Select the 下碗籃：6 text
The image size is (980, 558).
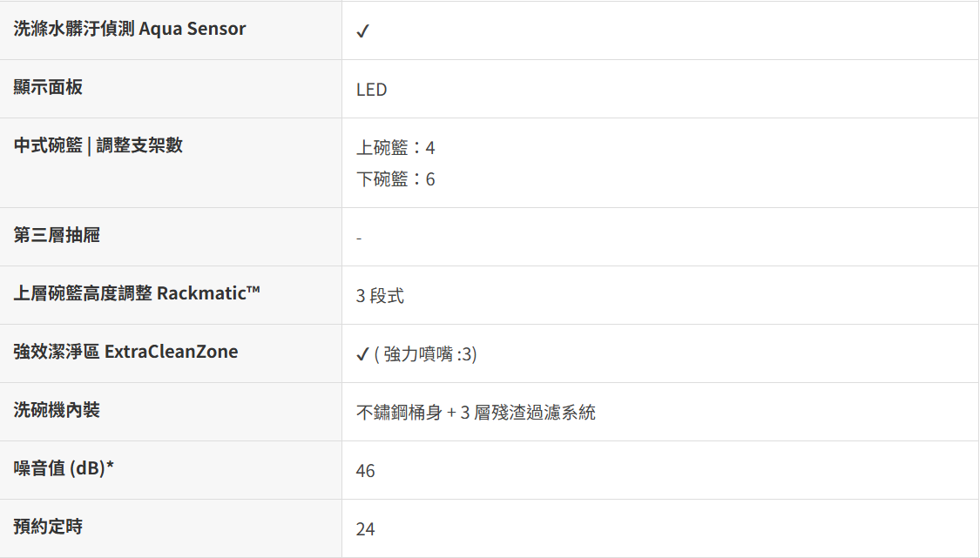395,179
